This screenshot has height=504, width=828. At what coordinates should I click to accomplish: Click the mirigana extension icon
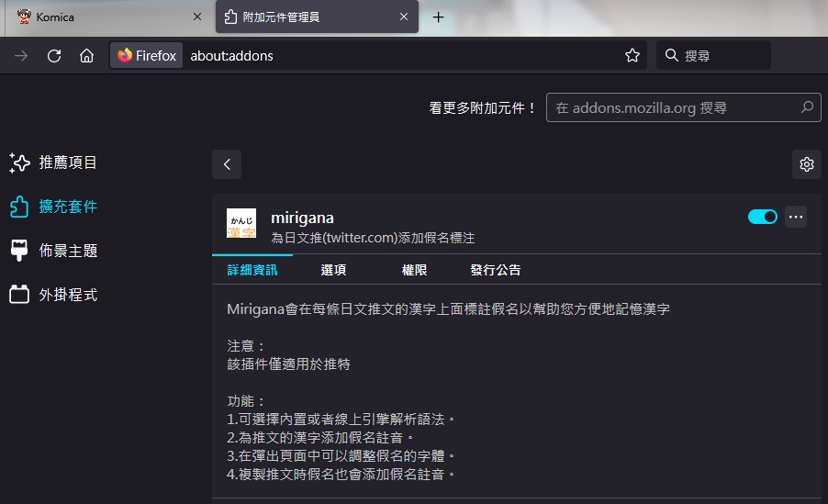241,223
